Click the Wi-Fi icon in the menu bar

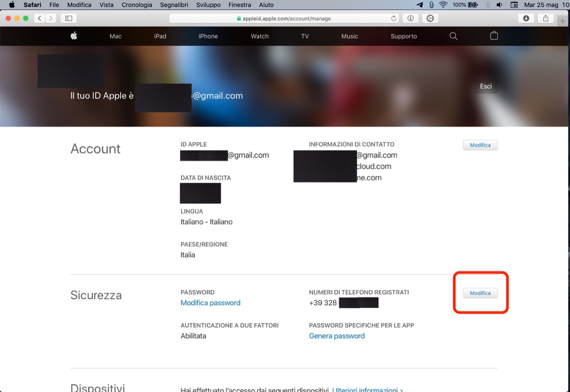point(442,5)
